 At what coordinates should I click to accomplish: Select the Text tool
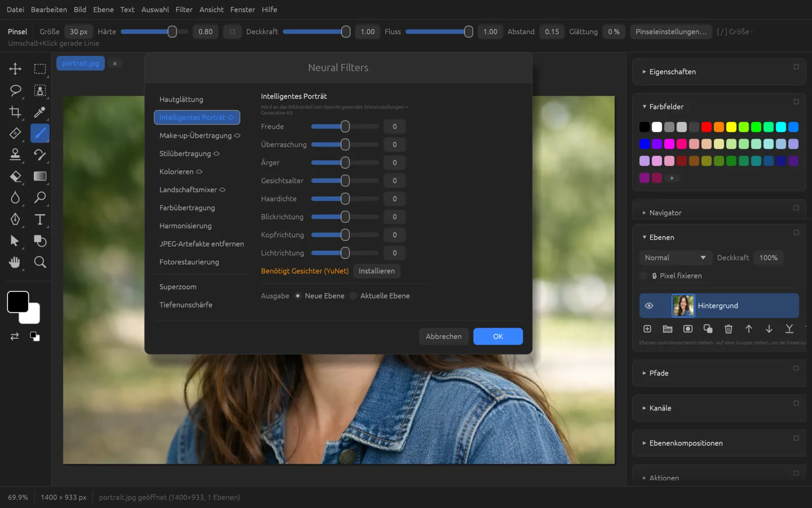pyautogui.click(x=40, y=219)
